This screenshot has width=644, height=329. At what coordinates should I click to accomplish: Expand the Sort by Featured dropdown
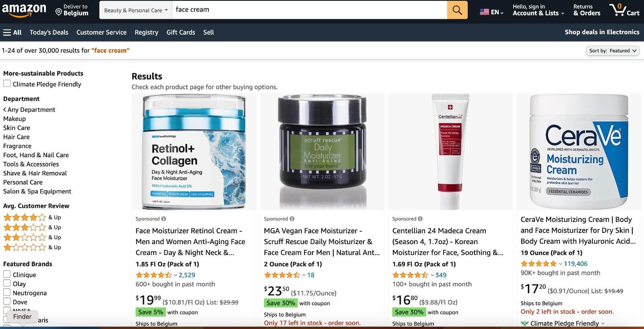pyautogui.click(x=612, y=51)
